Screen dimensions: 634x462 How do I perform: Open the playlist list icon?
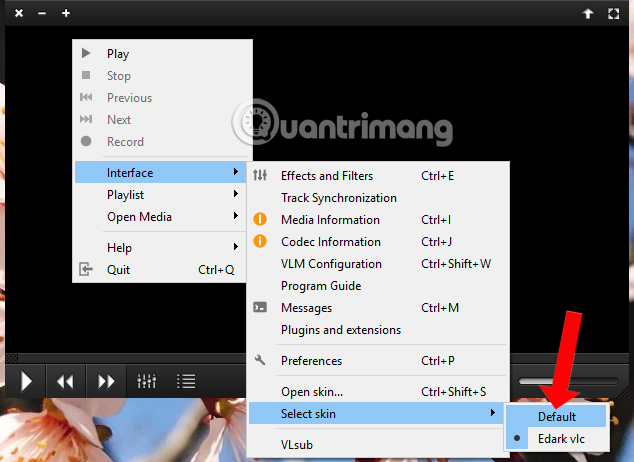point(186,381)
